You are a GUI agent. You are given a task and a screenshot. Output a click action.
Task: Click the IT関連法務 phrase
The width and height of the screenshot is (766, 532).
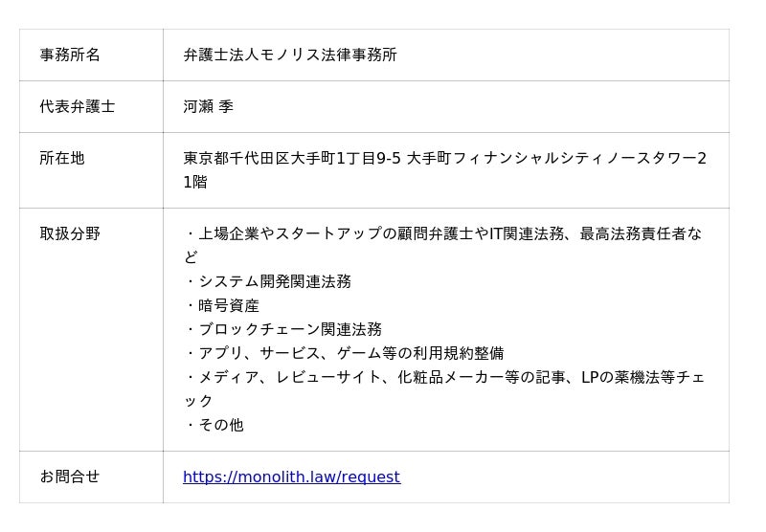[527, 233]
